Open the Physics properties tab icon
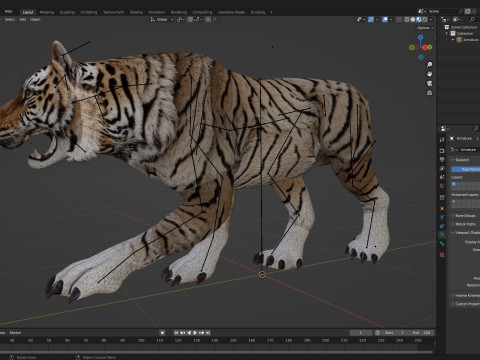The height and width of the screenshot is (360, 480). tap(442, 217)
